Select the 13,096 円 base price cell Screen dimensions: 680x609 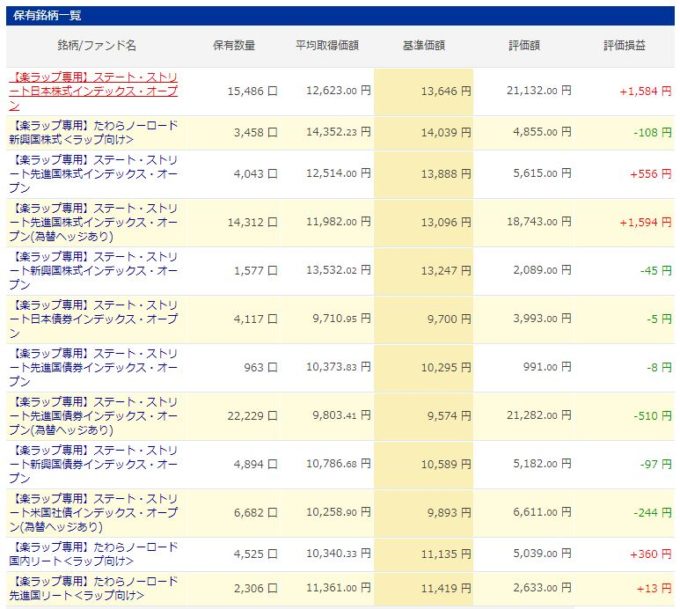(446, 223)
